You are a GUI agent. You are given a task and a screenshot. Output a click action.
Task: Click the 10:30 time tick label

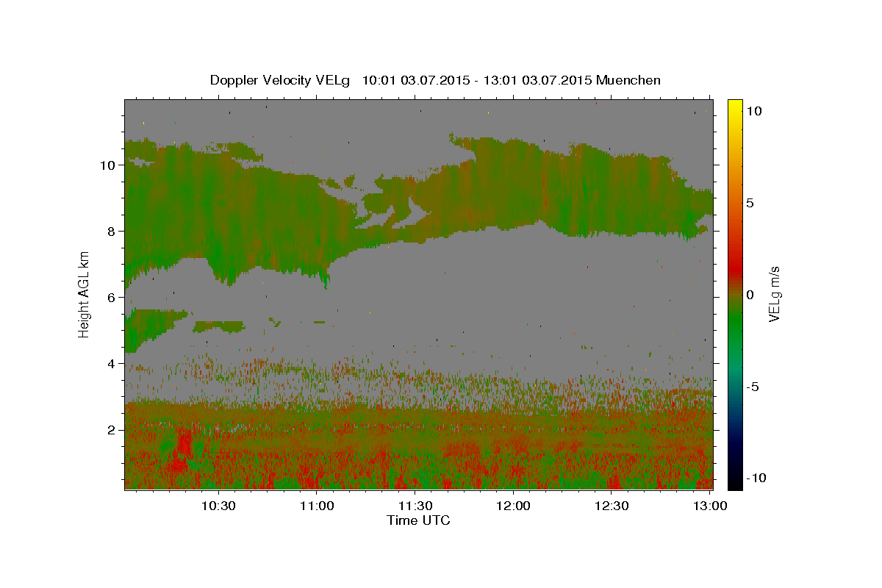[x=218, y=506]
